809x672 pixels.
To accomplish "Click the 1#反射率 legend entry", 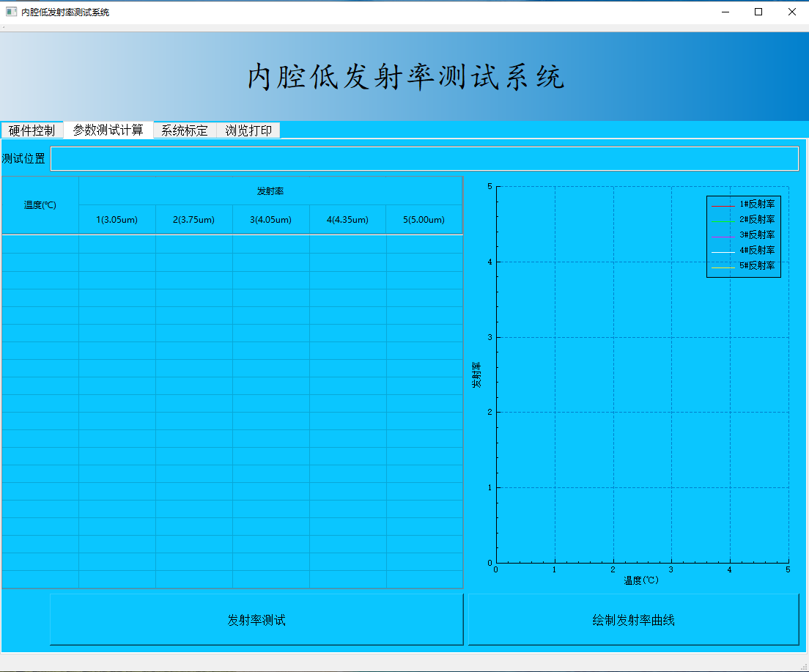I will (x=744, y=204).
